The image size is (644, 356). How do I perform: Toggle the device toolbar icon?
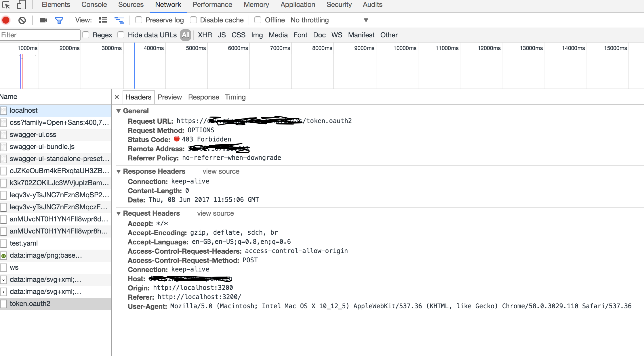point(22,5)
